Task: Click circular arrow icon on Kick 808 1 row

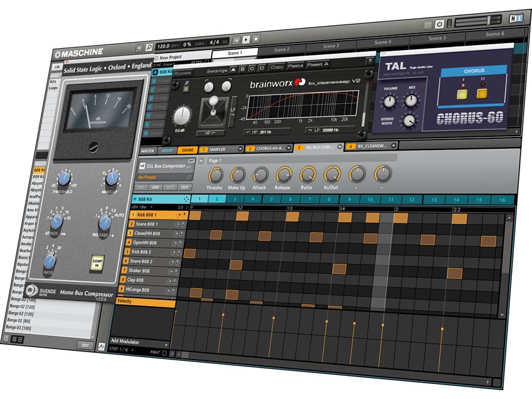Action: pyautogui.click(x=179, y=215)
